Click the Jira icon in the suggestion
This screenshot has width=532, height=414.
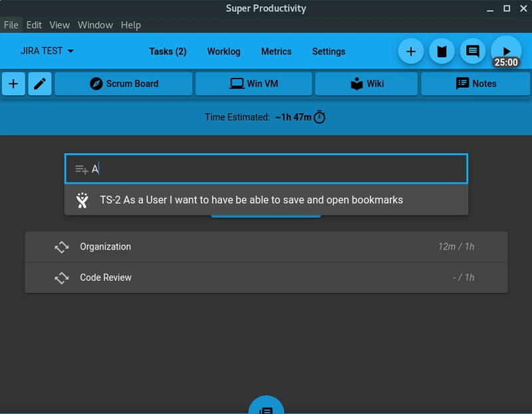point(82,200)
